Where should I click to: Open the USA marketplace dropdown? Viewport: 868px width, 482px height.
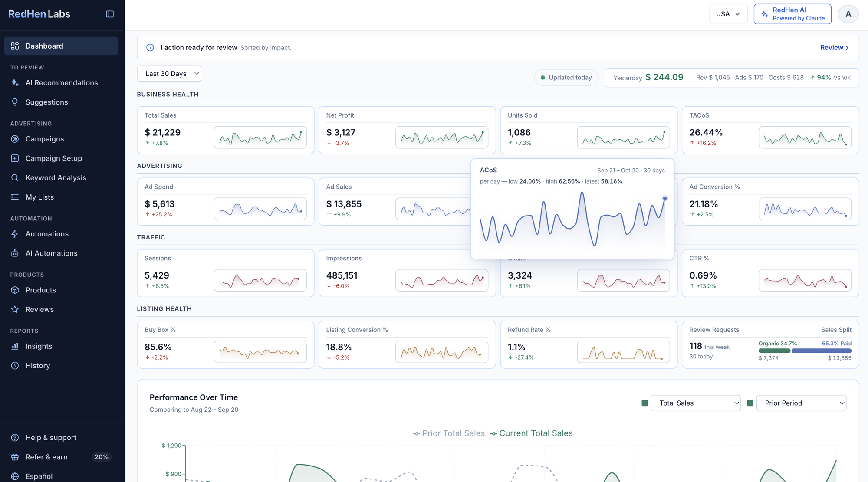pos(728,14)
